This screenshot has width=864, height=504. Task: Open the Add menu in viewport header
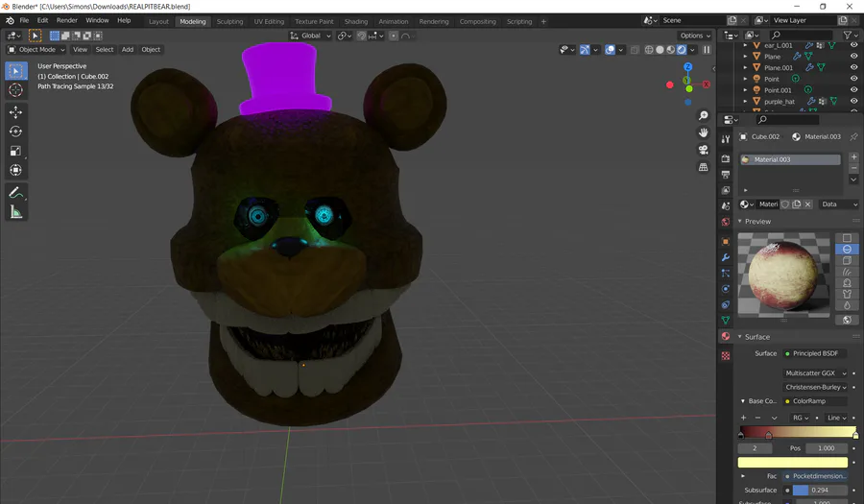(128, 50)
